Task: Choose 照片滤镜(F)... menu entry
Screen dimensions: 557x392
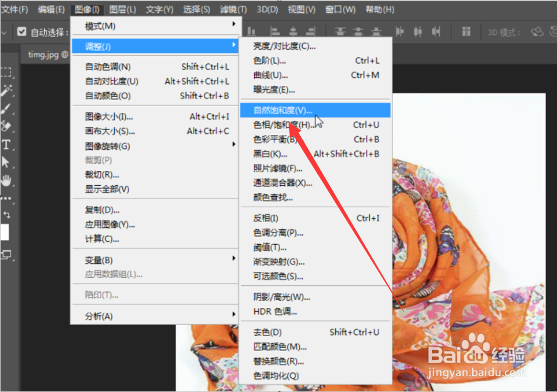Action: point(315,169)
